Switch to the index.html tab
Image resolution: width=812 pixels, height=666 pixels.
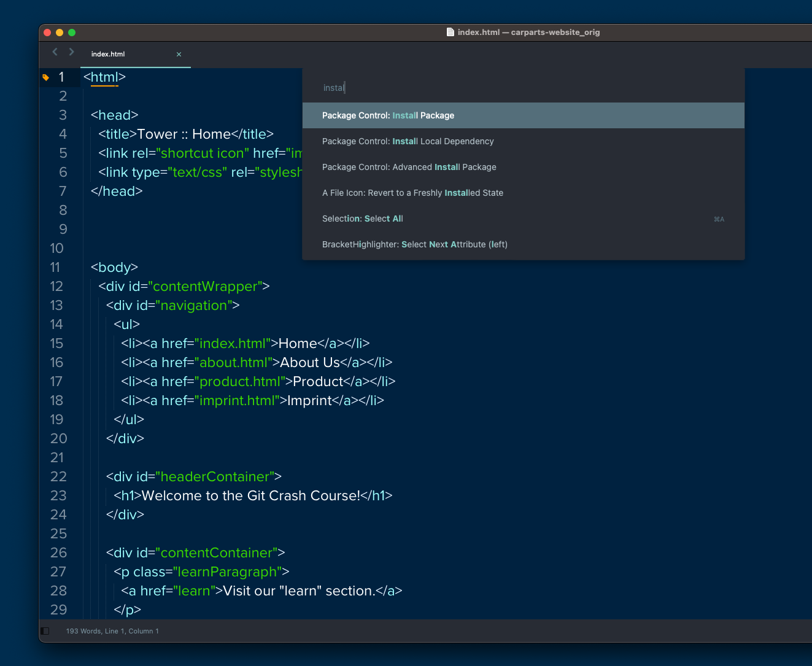click(108, 54)
